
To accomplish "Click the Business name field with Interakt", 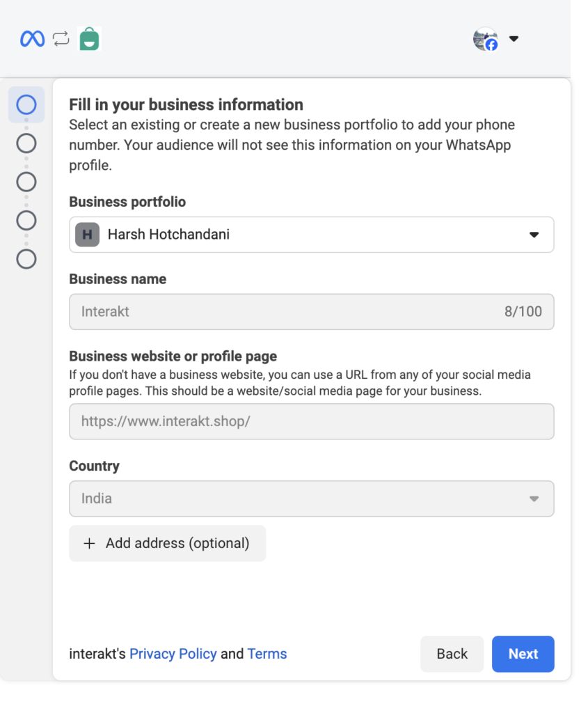I will pos(312,312).
